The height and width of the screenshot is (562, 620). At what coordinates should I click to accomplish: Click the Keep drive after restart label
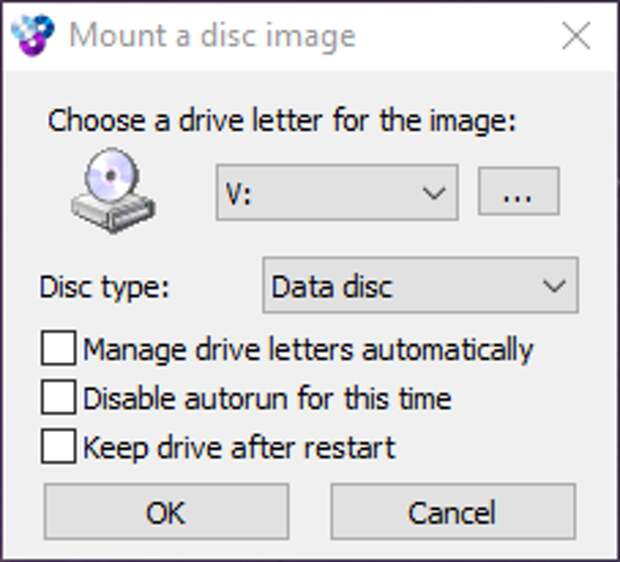click(x=239, y=448)
